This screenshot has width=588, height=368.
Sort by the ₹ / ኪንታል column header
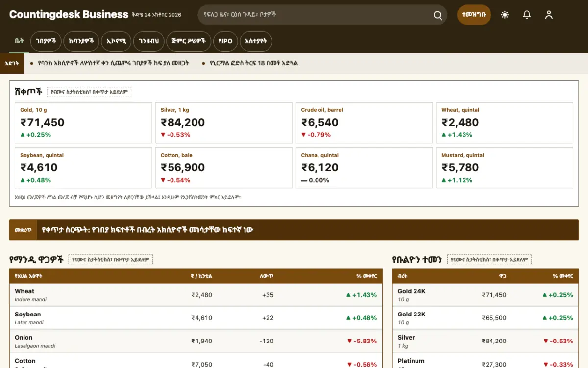point(201,276)
